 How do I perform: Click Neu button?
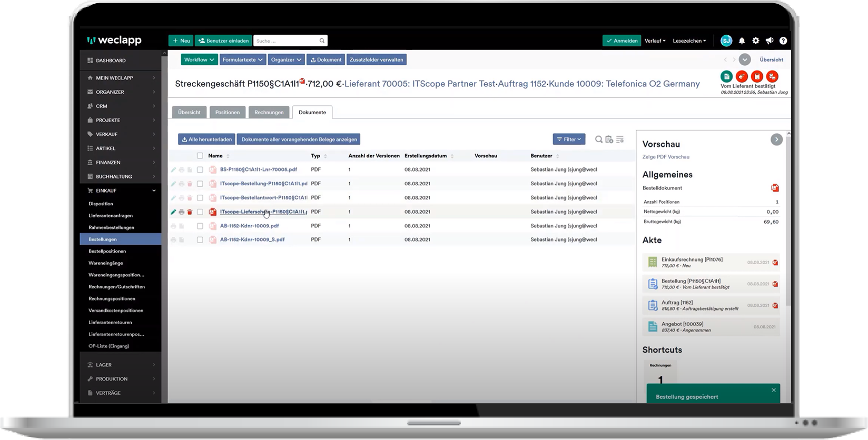pyautogui.click(x=181, y=41)
